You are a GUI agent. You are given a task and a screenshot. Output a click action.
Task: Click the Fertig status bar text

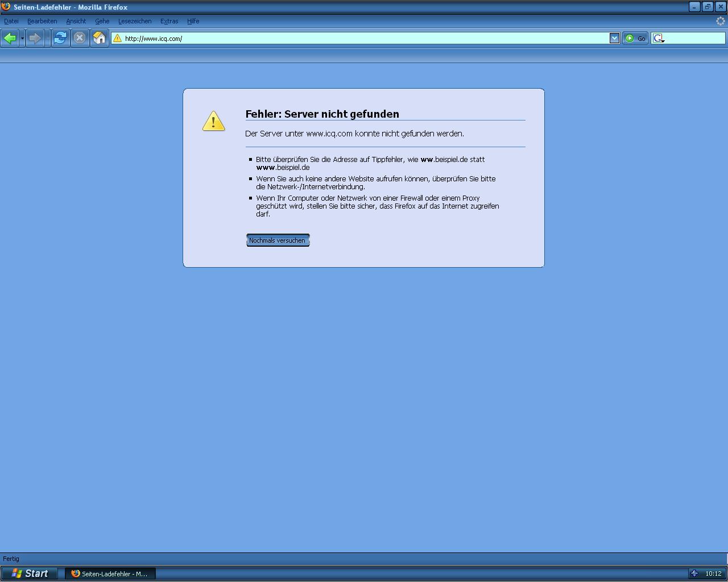click(x=11, y=559)
